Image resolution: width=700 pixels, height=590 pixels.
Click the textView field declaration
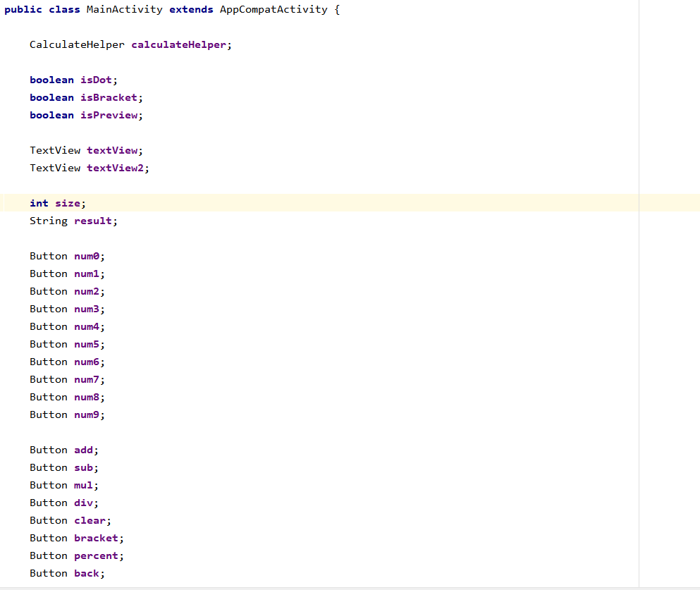coord(112,150)
